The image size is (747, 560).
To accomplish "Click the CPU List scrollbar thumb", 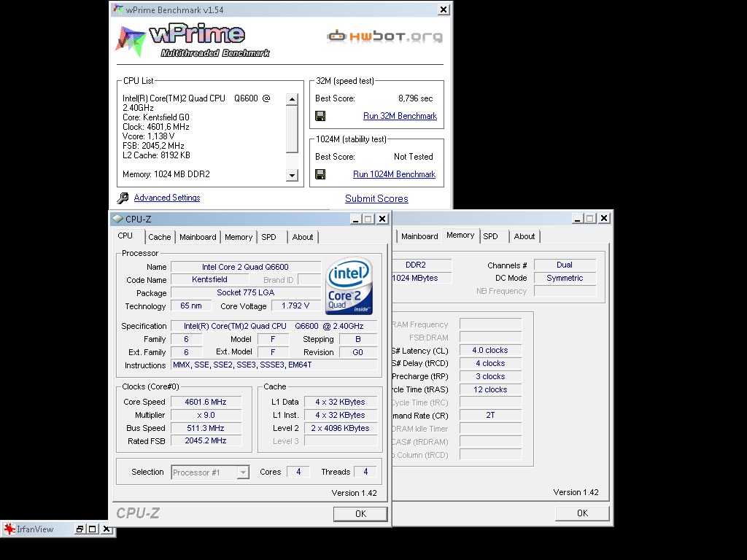I will click(292, 130).
